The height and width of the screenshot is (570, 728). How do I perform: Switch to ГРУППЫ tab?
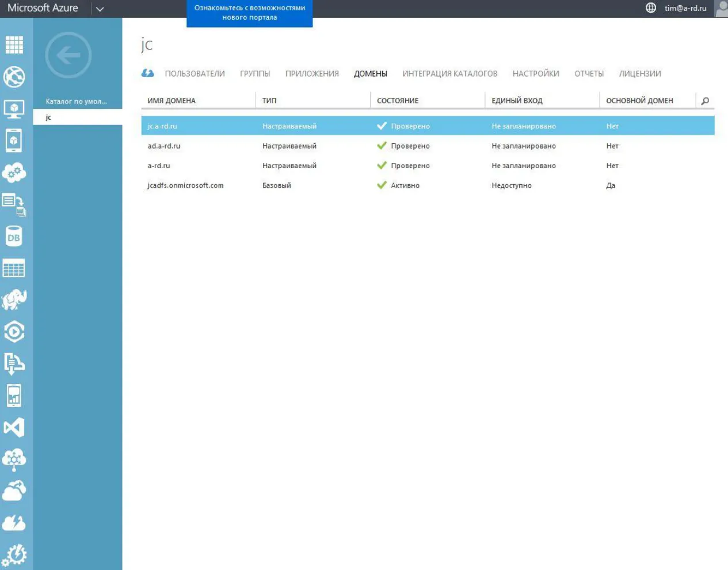[255, 74]
